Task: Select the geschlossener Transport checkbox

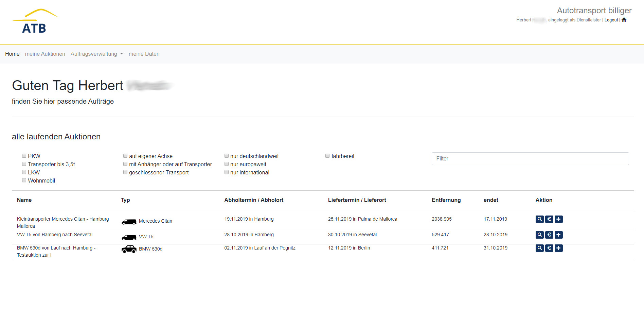Action: [x=125, y=172]
